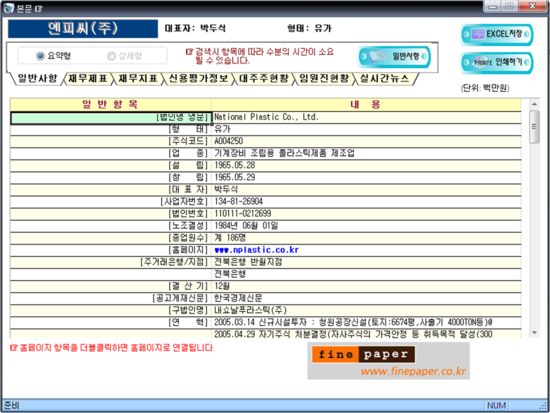Open the www.finepaper.co.kr banner link
Image resolution: width=550 pixels, height=413 pixels.
click(413, 371)
